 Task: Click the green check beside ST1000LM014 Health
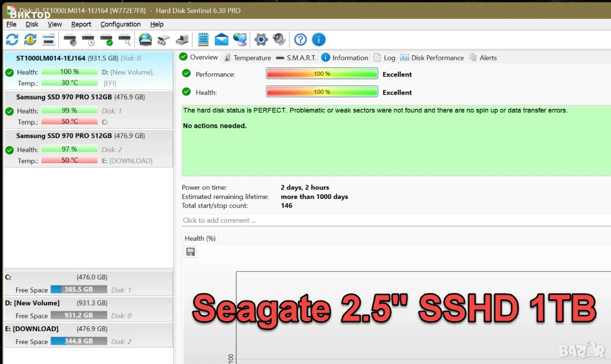9,73
